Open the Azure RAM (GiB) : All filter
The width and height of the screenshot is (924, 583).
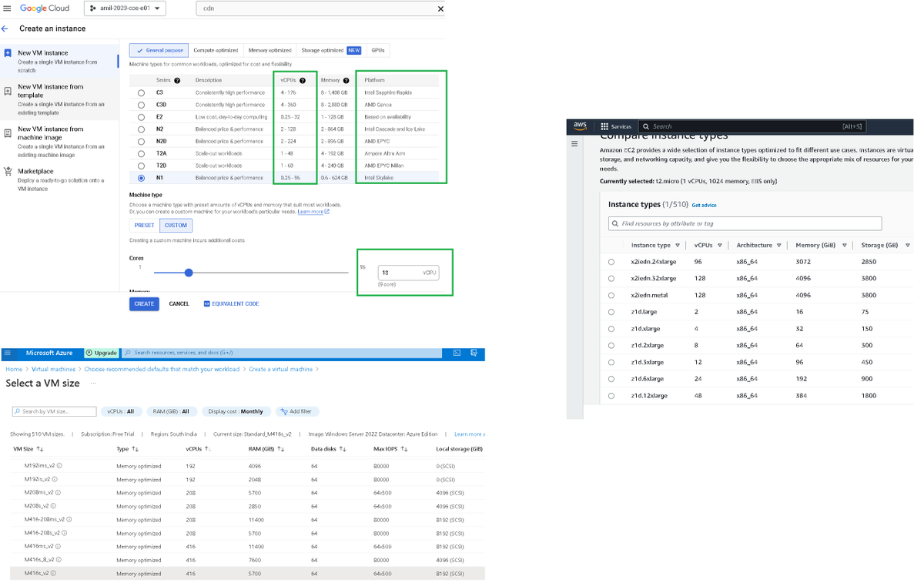[x=171, y=411]
